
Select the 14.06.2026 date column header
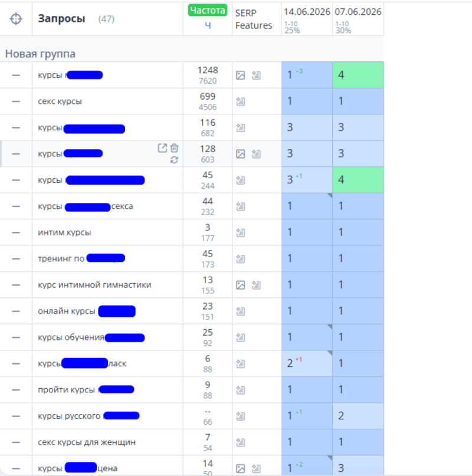307,12
